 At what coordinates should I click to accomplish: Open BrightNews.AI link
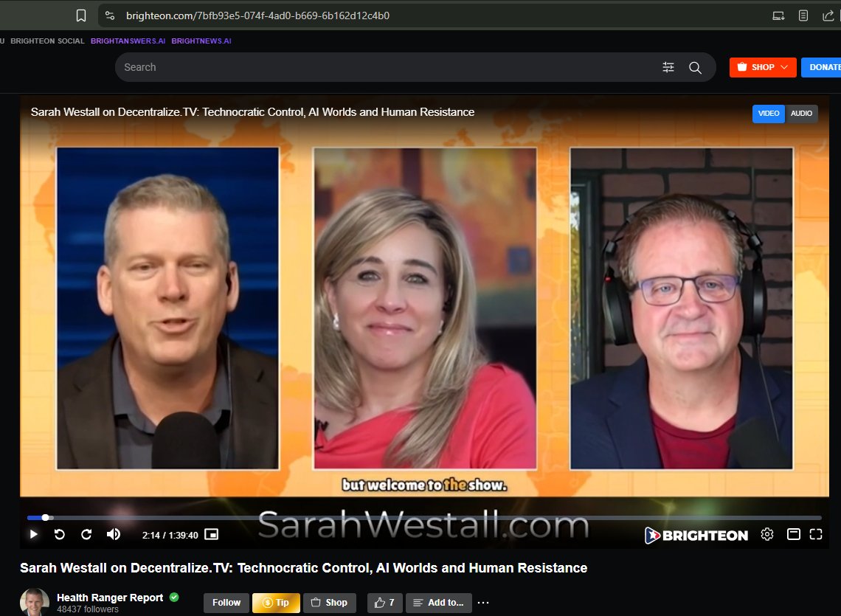click(201, 41)
